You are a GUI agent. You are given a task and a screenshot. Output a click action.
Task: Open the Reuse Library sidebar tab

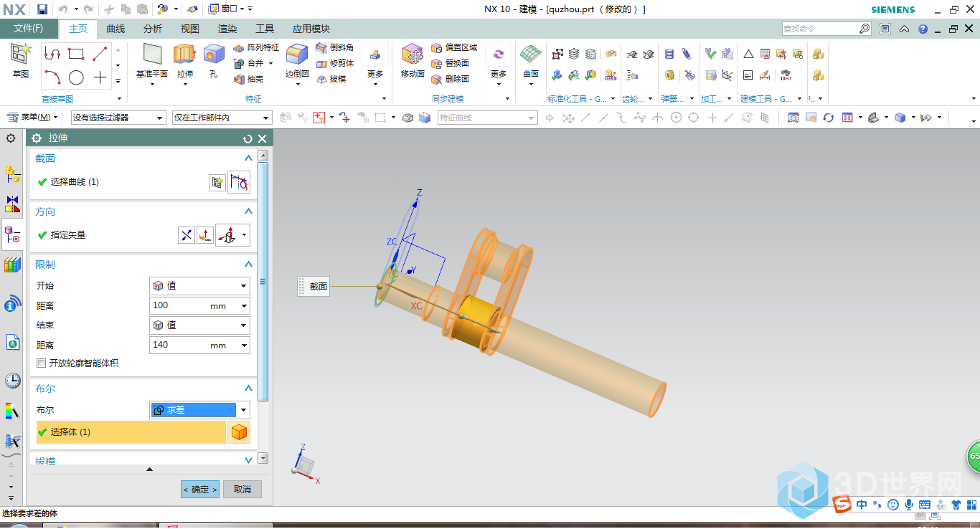[12, 265]
